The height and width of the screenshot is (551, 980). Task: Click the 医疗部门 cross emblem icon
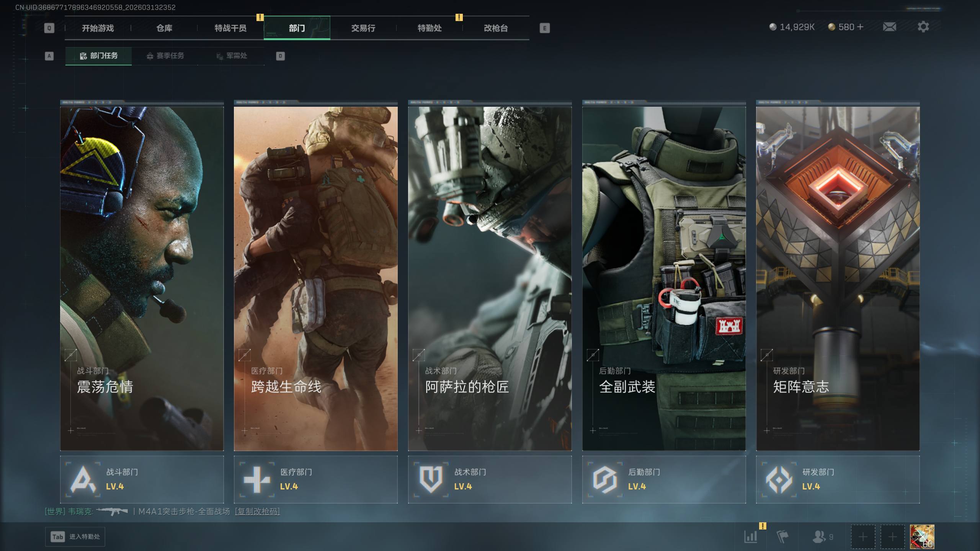coord(257,479)
